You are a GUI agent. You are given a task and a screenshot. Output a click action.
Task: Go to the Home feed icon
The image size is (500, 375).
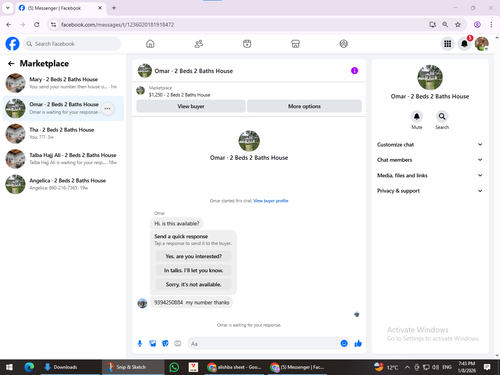coord(150,44)
